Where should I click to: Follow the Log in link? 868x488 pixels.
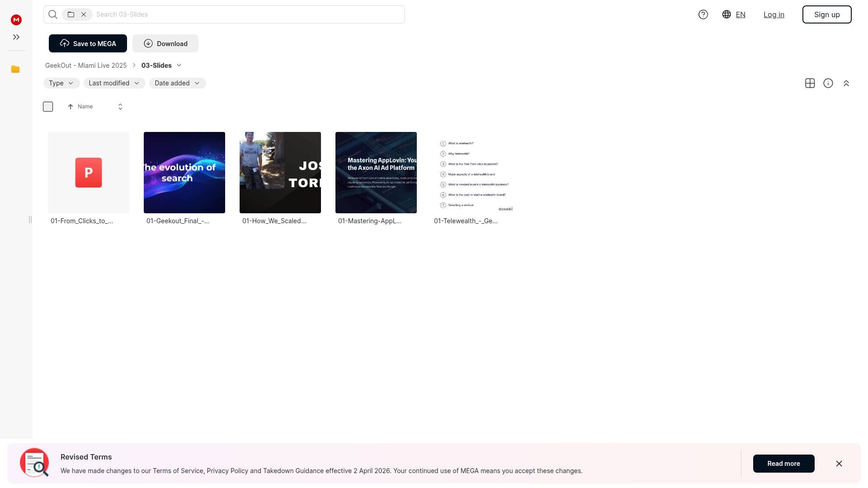pos(774,14)
